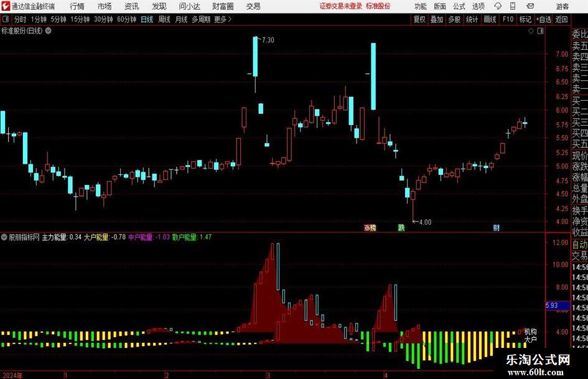Viewport: 588px width, 379px height.
Task: Click the 7.00 price axis label
Action: [x=562, y=54]
